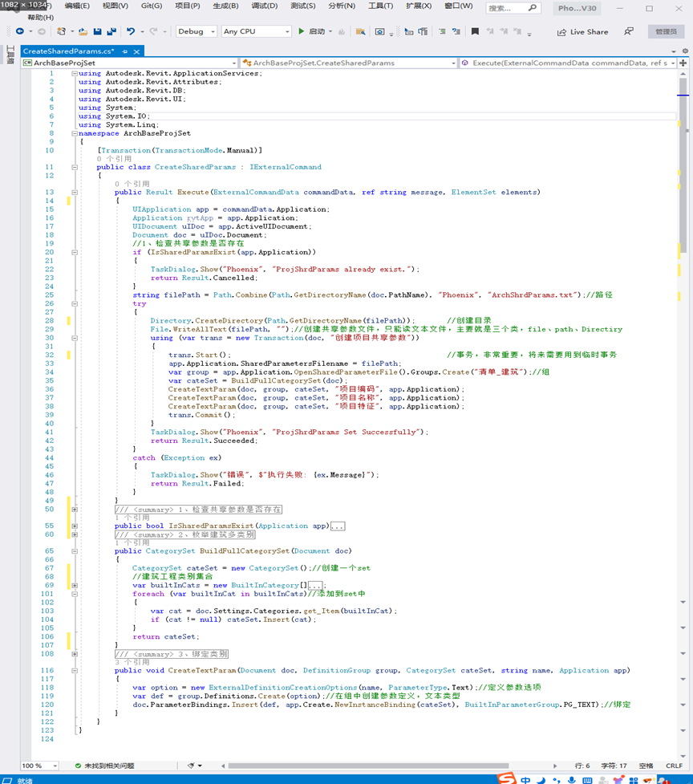The height and width of the screenshot is (784, 693).
Task: Click the Undo arrow icon
Action: coord(131,32)
